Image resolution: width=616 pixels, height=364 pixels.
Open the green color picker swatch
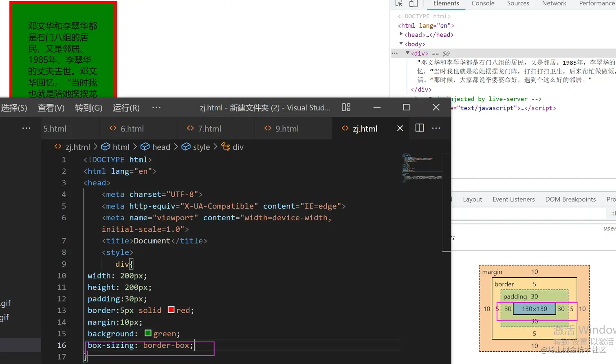pos(148,333)
